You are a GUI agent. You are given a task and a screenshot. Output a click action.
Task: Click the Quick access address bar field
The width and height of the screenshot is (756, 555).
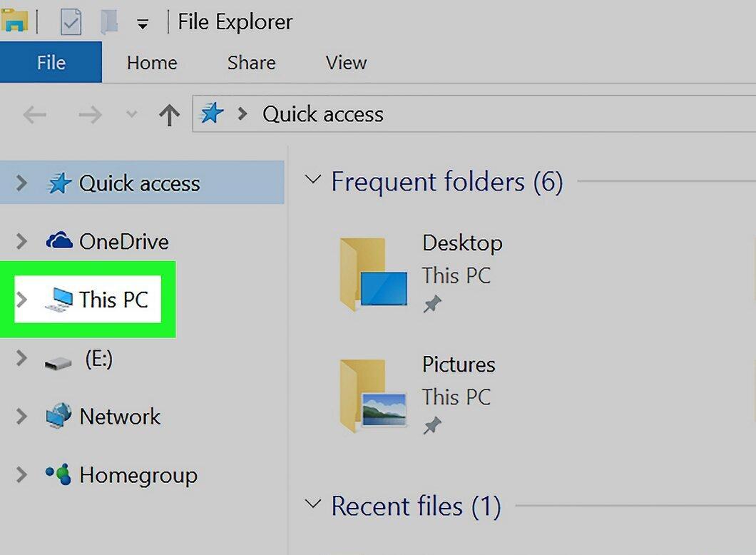click(x=474, y=114)
